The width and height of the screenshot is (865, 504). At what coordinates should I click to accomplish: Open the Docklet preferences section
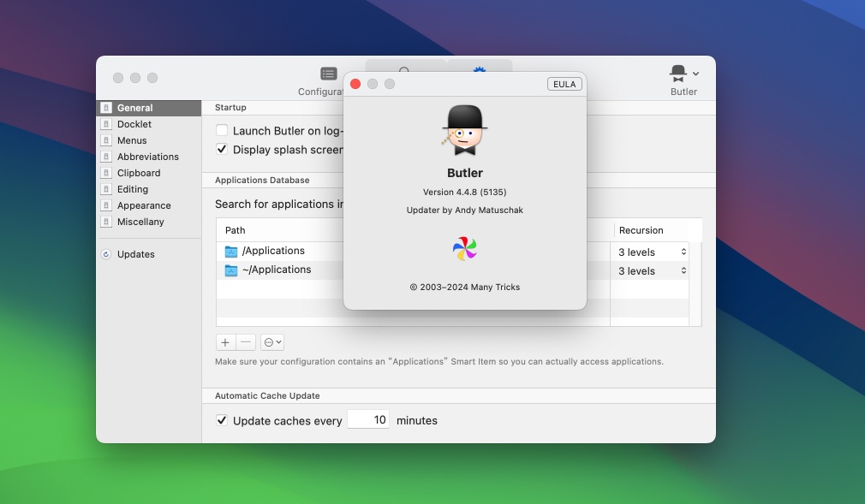click(x=133, y=124)
